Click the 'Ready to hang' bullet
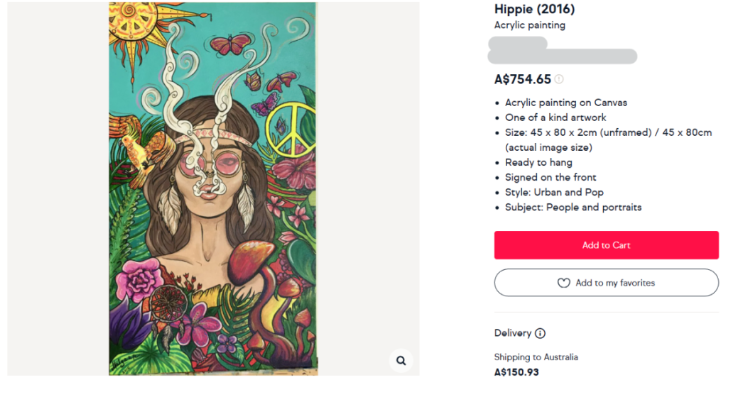Image resolution: width=737 pixels, height=395 pixels. coord(539,163)
